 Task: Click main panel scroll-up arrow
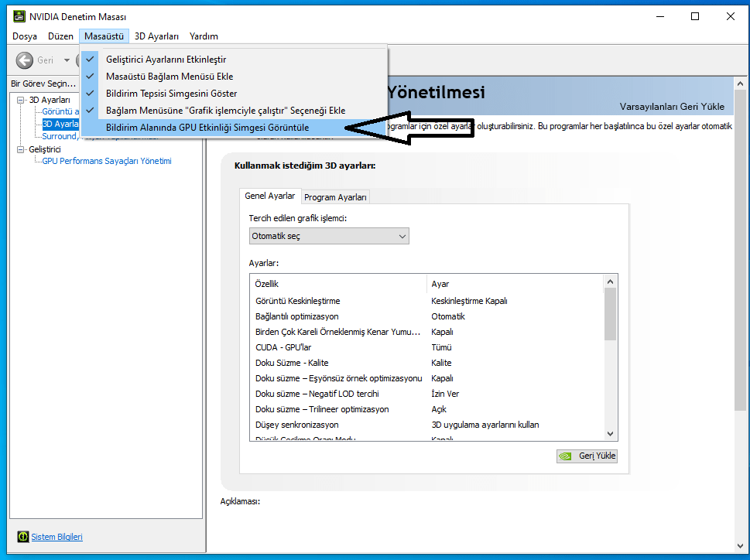tap(740, 84)
